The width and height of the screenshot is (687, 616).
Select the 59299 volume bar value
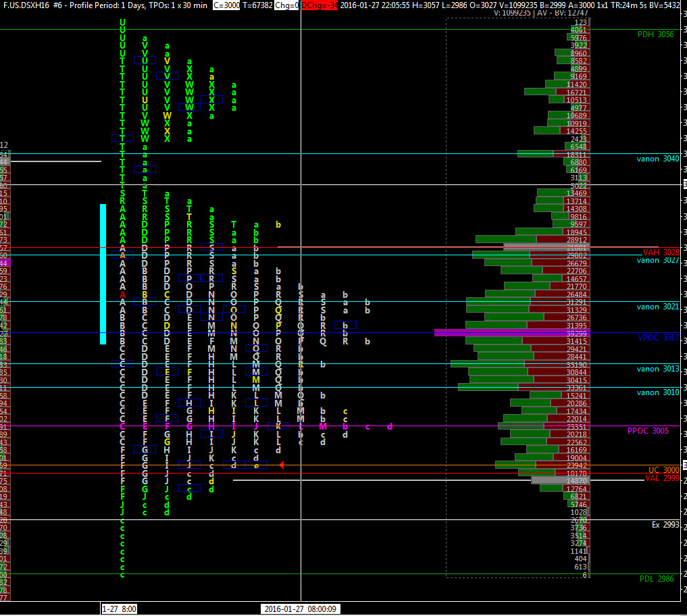pos(576,334)
